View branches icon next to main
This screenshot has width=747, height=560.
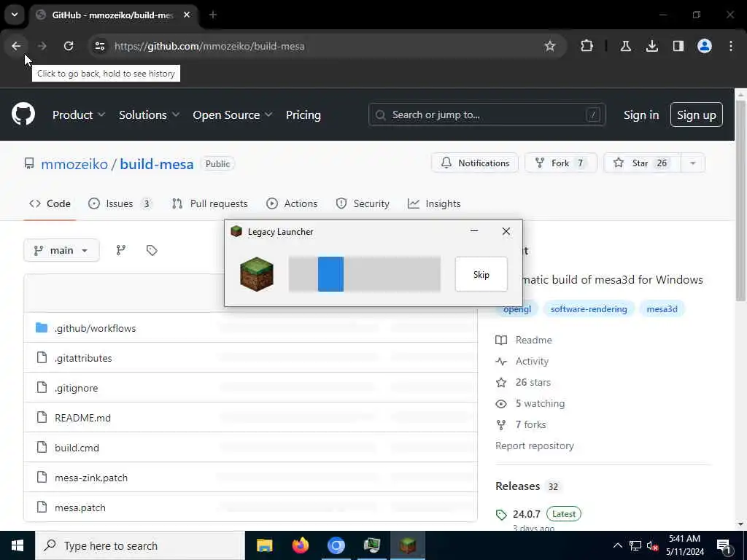(x=121, y=251)
